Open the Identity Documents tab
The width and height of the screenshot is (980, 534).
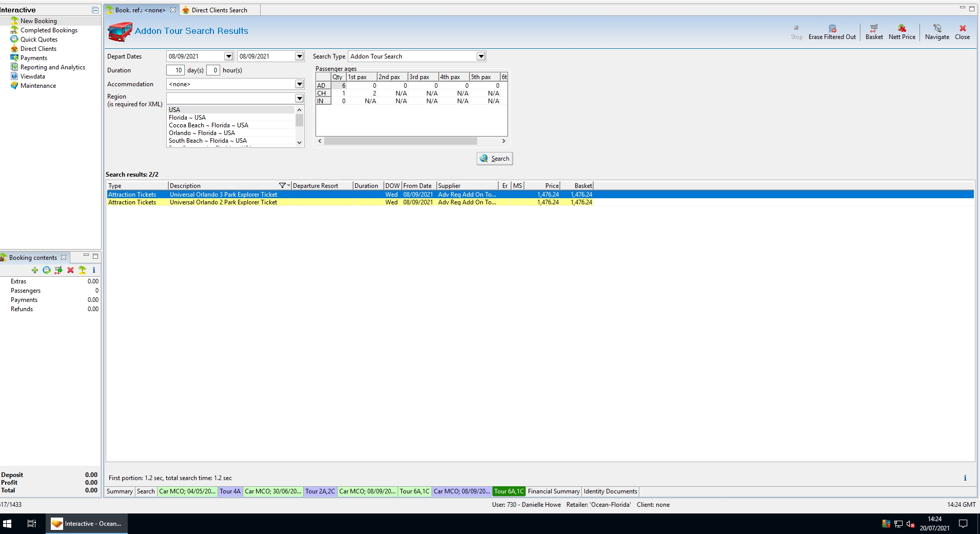(x=611, y=491)
